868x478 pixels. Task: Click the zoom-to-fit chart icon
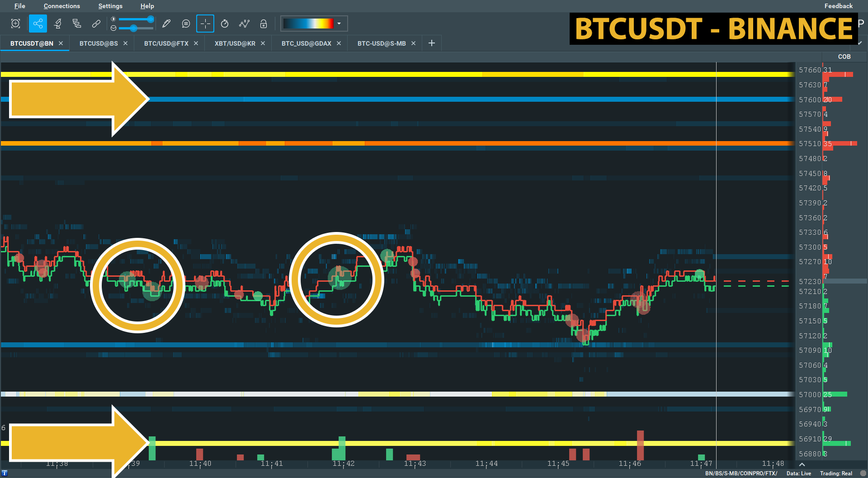[15, 24]
